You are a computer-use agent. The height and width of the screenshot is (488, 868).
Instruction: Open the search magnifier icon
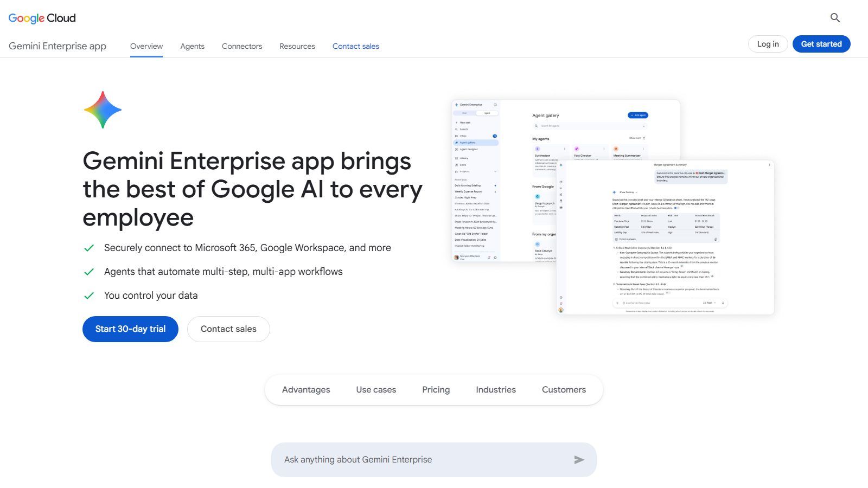pyautogui.click(x=835, y=18)
